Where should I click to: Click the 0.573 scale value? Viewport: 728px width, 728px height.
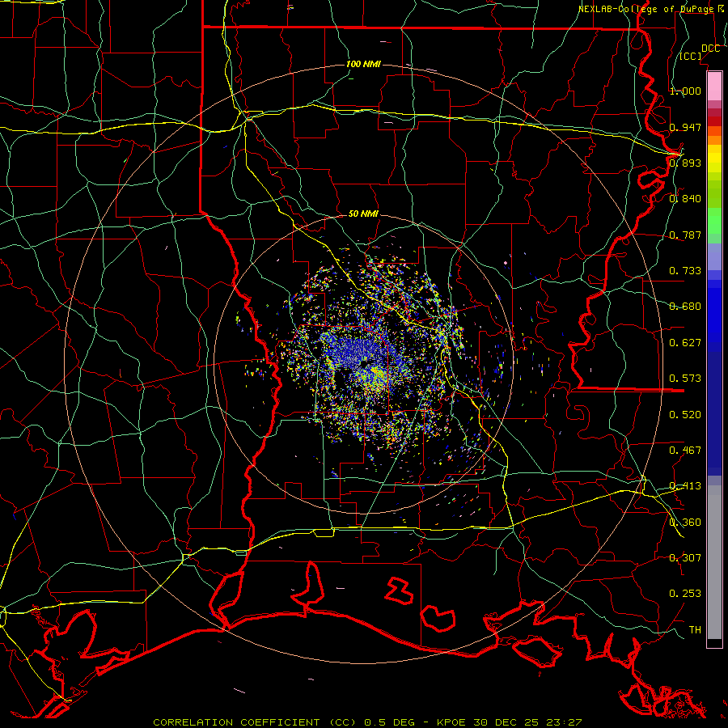click(685, 379)
